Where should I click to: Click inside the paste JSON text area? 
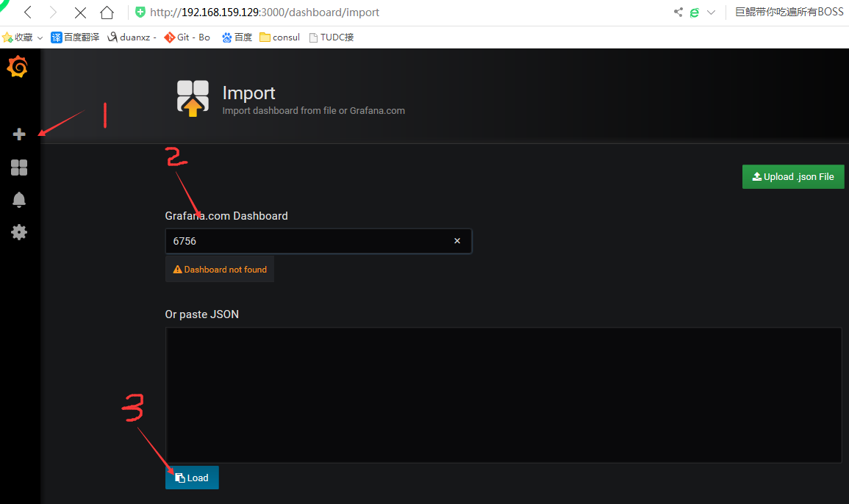(504, 395)
